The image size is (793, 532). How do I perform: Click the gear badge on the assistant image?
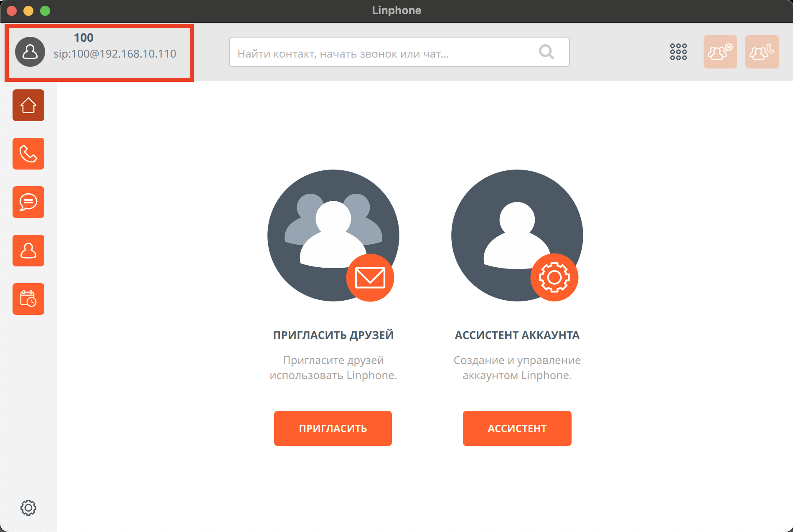[x=554, y=278]
